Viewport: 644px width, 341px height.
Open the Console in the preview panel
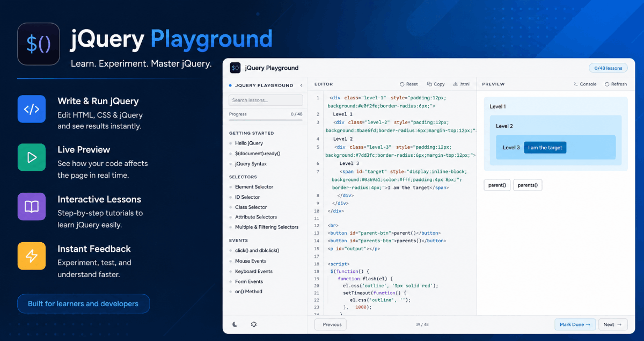click(585, 84)
